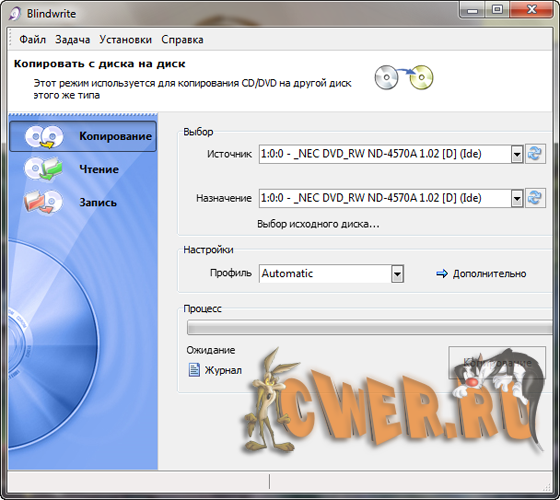The height and width of the screenshot is (500, 560).
Task: Click the Ожидание status text
Action: [211, 350]
